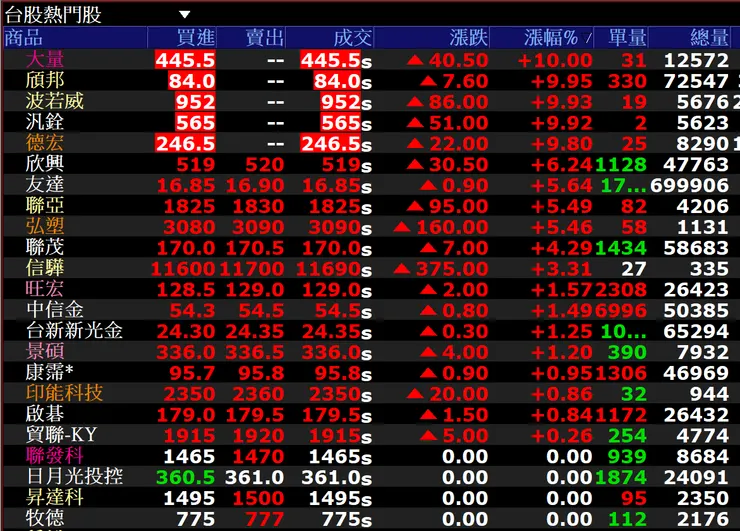Select the 昇達科 stock name
The image size is (740, 531).
[55, 497]
